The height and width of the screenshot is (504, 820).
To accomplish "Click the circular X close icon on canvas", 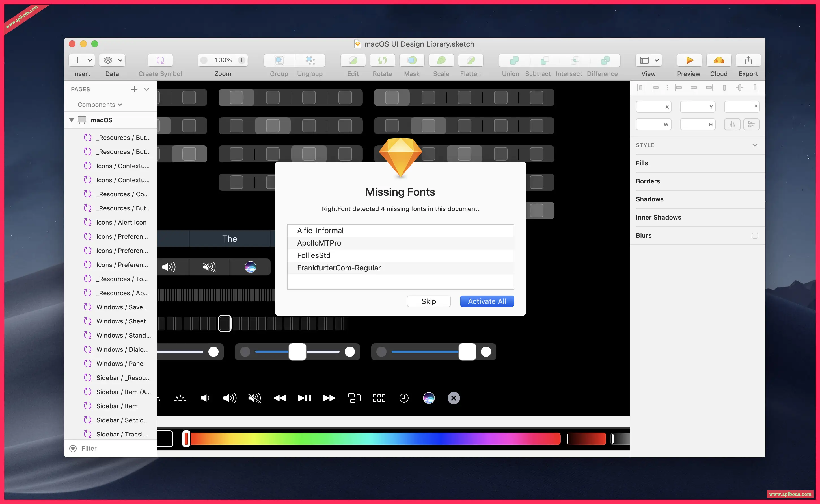I will [x=454, y=398].
